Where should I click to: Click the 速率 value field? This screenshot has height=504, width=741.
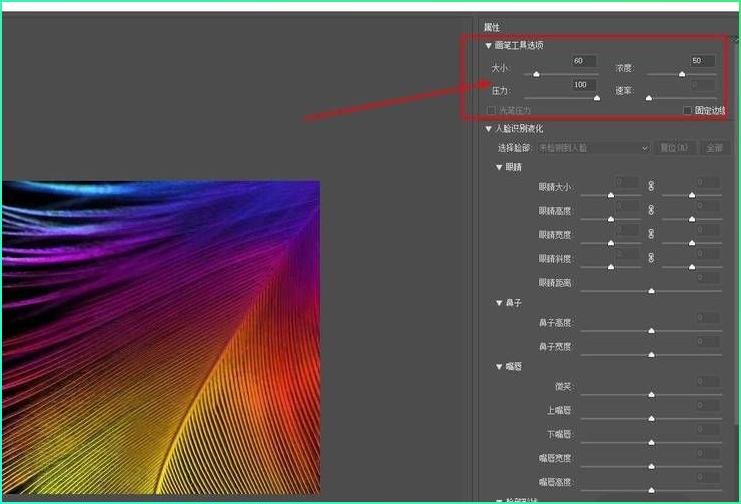tap(701, 85)
